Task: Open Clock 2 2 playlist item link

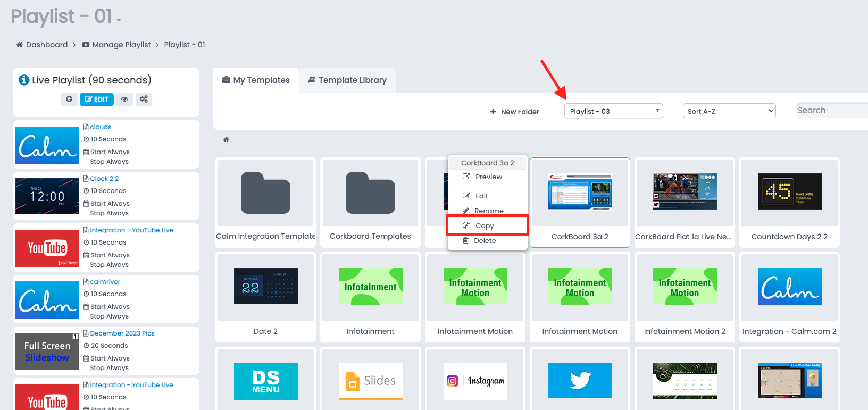Action: coord(104,179)
